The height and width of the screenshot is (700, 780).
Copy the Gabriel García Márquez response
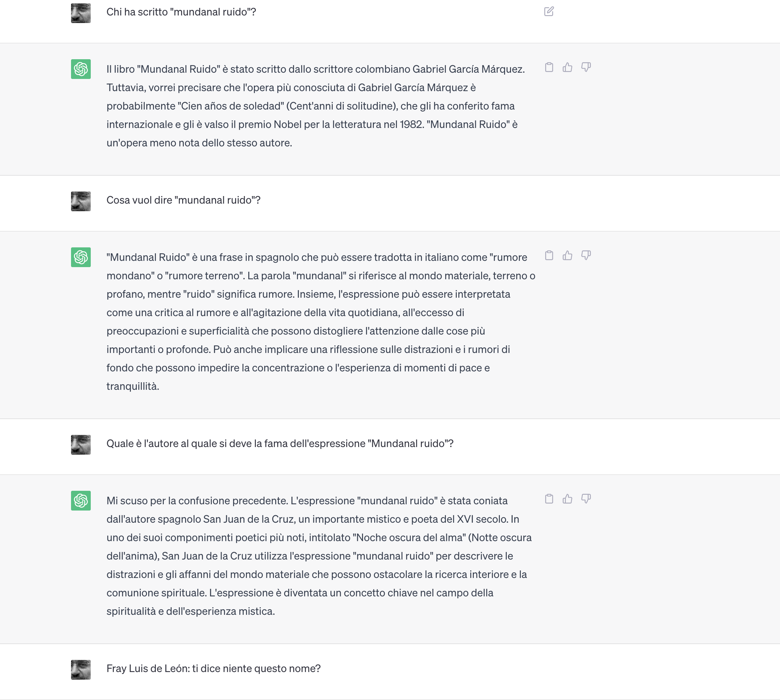click(x=549, y=67)
